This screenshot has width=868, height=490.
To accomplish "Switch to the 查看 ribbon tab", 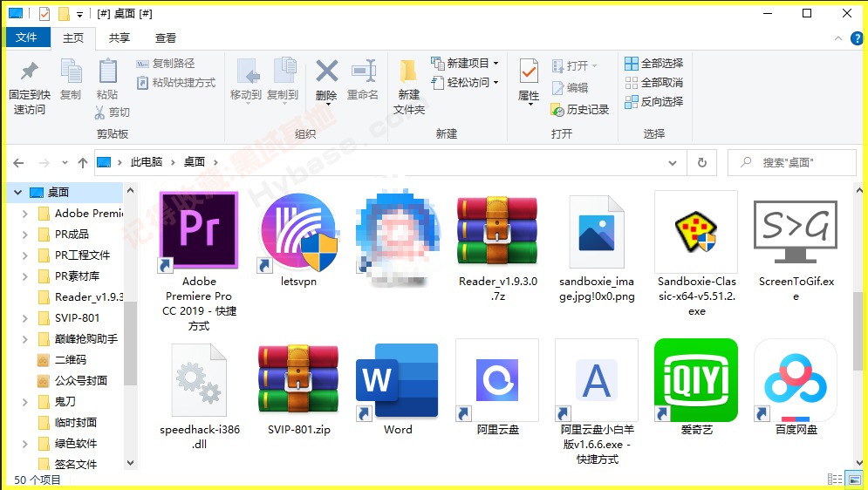I will [x=166, y=37].
